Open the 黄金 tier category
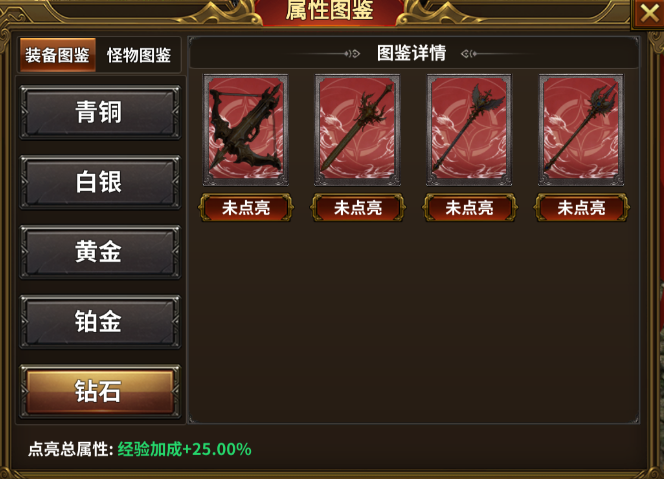 click(x=100, y=252)
